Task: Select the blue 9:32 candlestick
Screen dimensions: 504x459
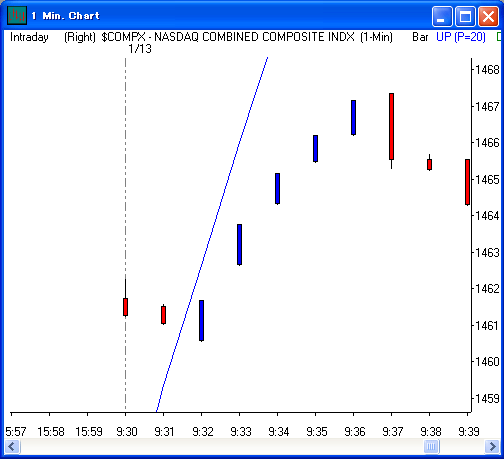Action: 201,320
